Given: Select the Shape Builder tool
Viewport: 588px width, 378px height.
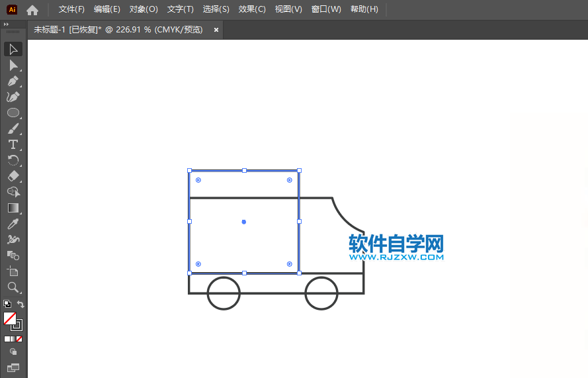Looking at the screenshot, I should (x=13, y=192).
